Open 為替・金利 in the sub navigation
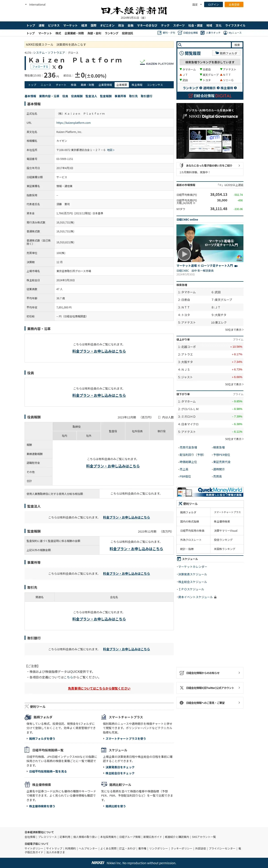 click(94, 33)
